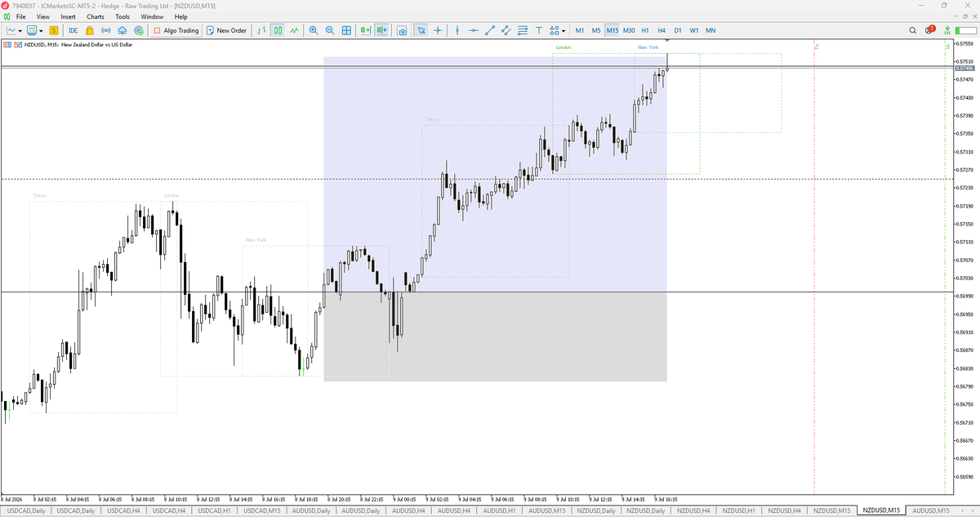The height and width of the screenshot is (517, 980).
Task: Tile chart windows with grid icon
Action: coord(346,30)
